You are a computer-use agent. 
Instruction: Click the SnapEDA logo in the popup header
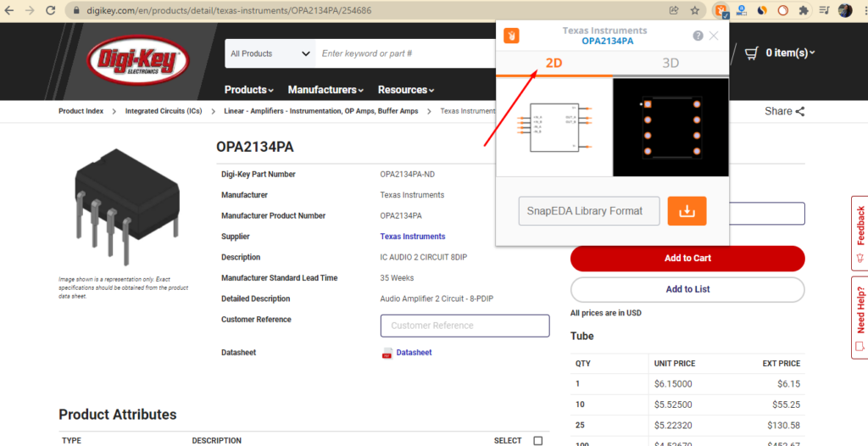point(511,36)
